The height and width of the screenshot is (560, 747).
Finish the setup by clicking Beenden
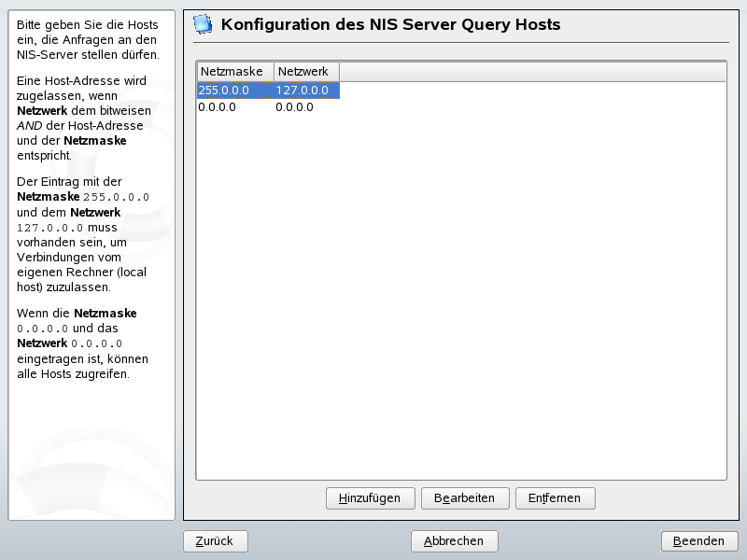point(698,541)
